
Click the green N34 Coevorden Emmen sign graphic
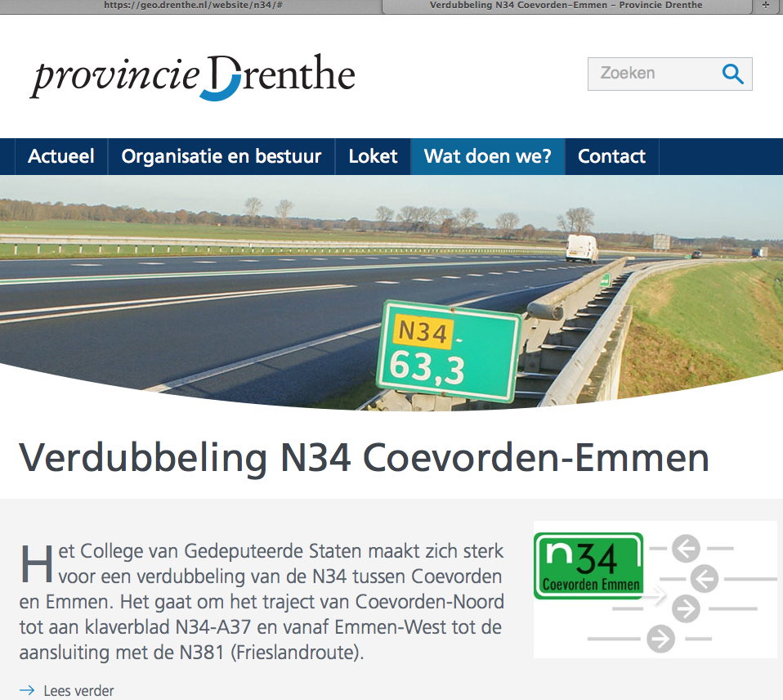[x=588, y=566]
